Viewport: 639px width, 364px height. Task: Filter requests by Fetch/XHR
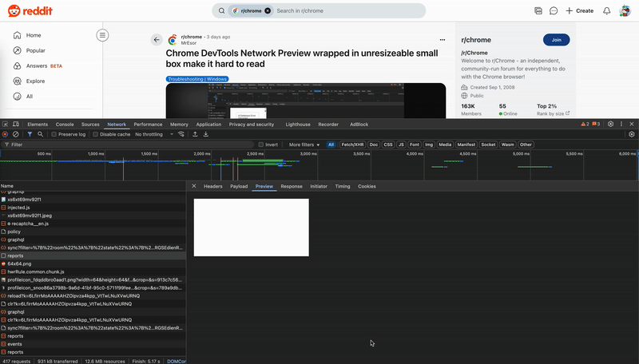(x=352, y=144)
